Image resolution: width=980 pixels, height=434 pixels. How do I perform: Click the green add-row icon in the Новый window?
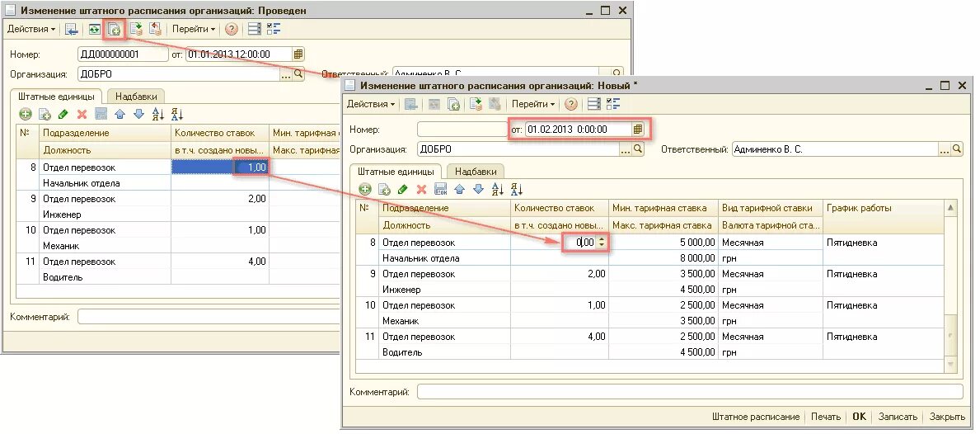[365, 190]
